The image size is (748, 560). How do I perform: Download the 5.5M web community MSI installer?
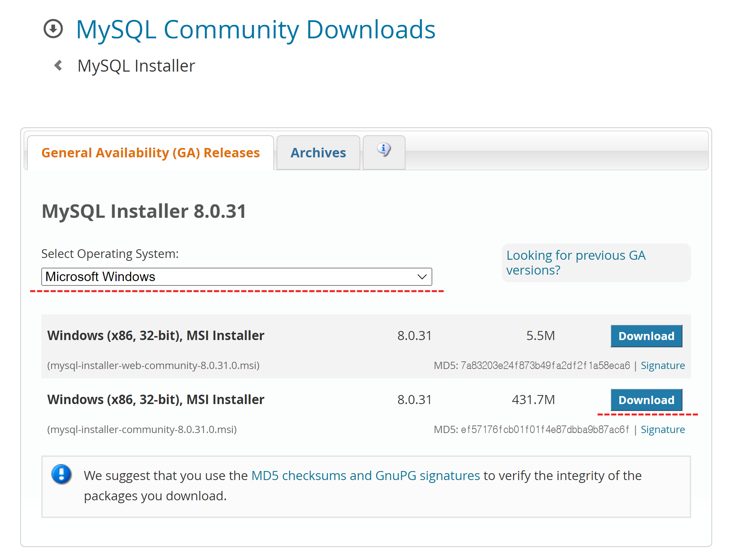(x=646, y=336)
